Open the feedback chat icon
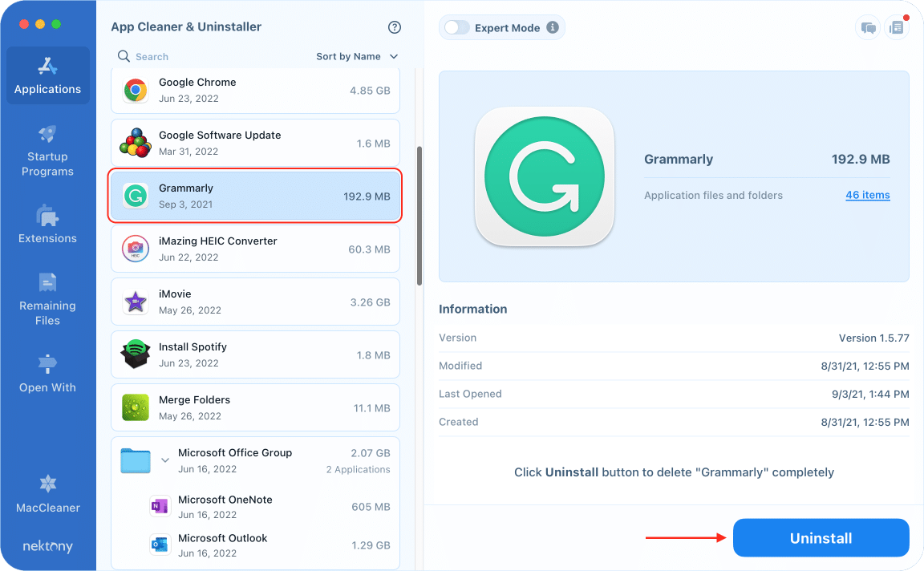This screenshot has height=571, width=924. [x=867, y=27]
